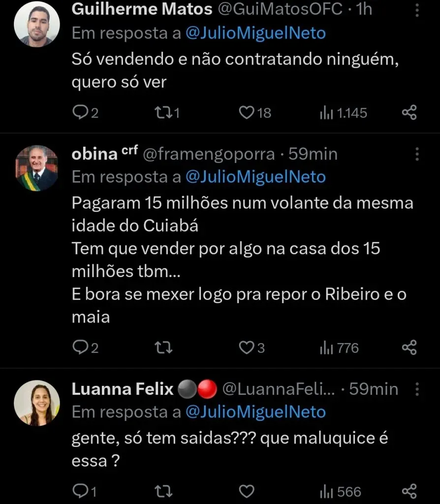Image resolution: width=440 pixels, height=504 pixels.
Task: Retweet Guilherme Matos's tweet
Action: coord(162,113)
